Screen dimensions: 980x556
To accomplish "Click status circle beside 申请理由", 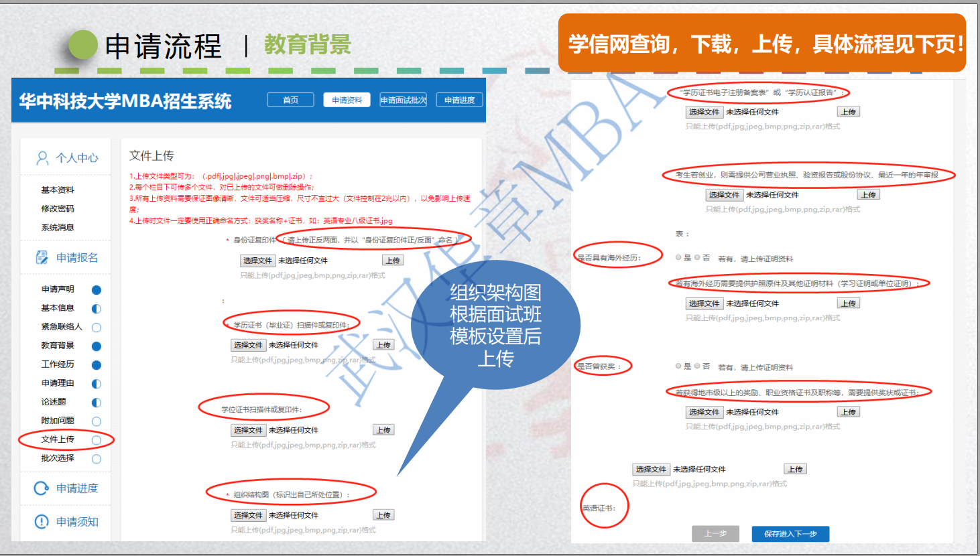I will pos(97,384).
